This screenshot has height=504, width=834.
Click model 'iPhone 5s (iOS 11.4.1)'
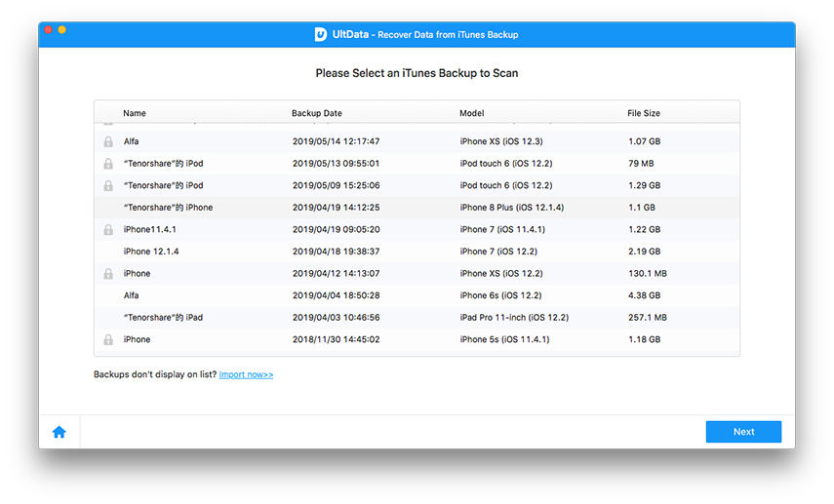click(x=504, y=339)
